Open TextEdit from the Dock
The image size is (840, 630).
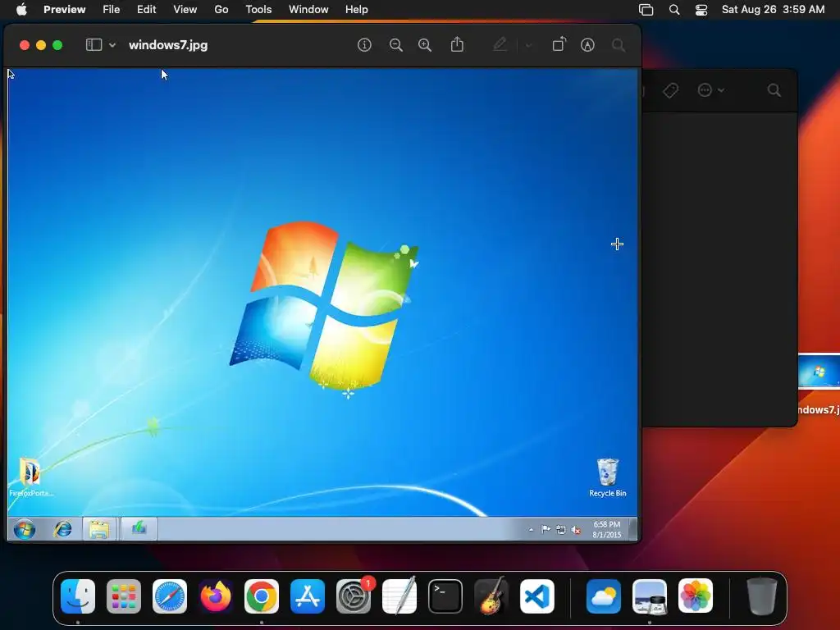tap(399, 596)
